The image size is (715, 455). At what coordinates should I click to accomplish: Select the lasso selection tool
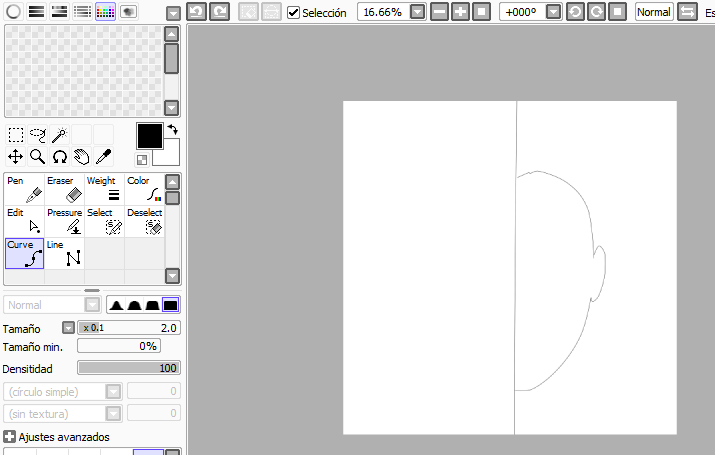pyautogui.click(x=37, y=135)
